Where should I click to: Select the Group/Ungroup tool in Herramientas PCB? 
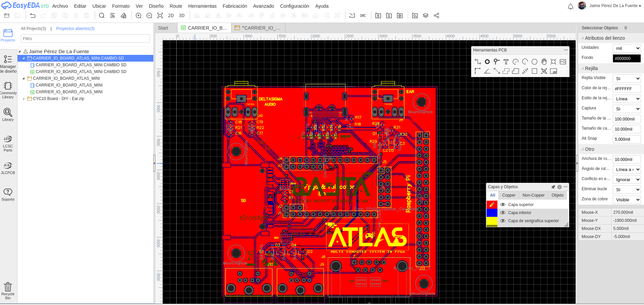(544, 71)
